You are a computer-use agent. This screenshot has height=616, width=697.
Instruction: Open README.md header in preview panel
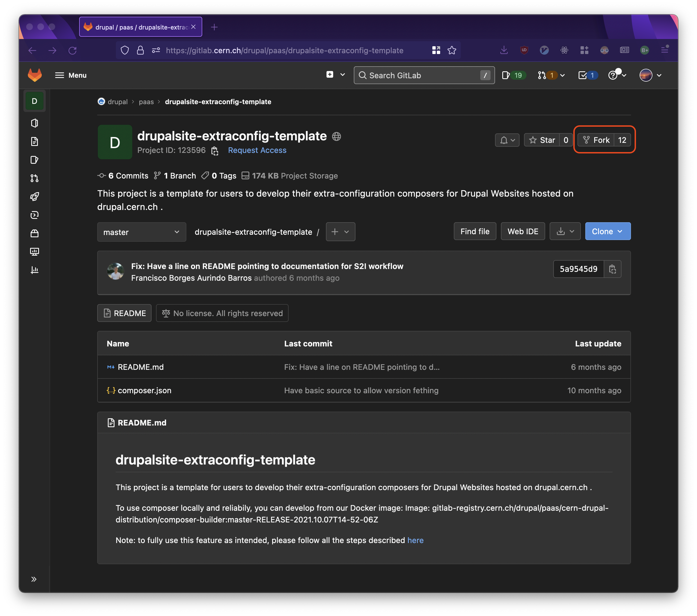142,423
